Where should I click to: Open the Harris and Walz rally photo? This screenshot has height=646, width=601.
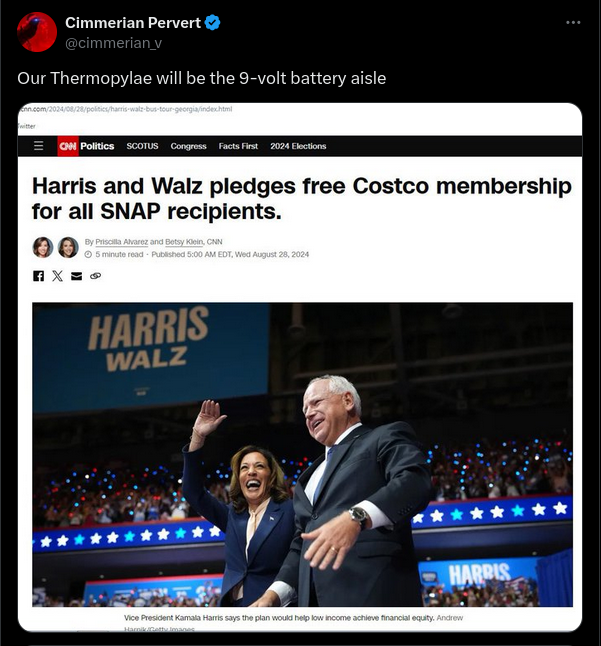302,454
